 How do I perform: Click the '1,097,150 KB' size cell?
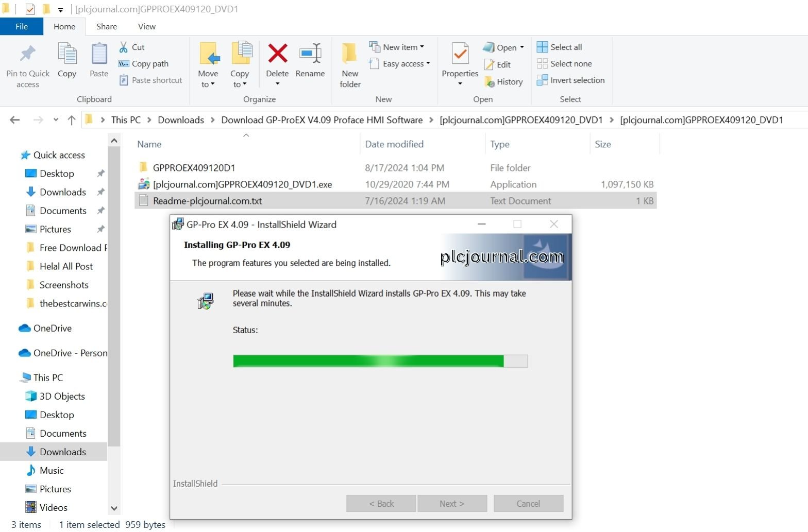pos(627,184)
